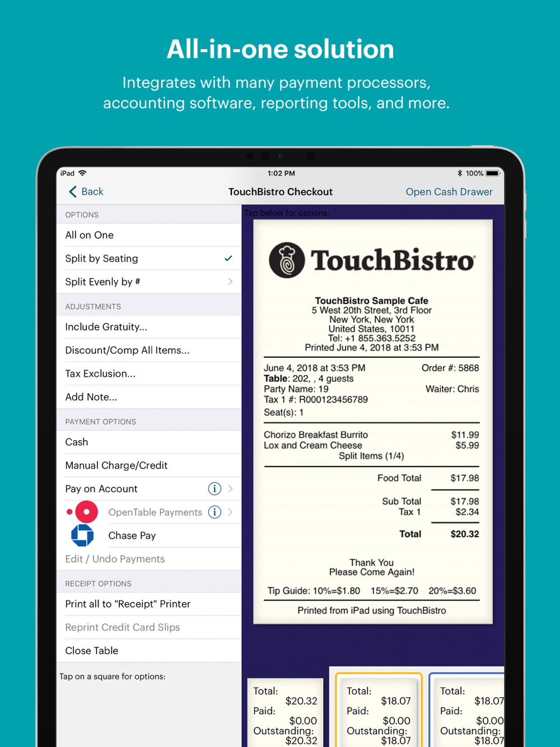Select OpenTable Payments label
The width and height of the screenshot is (560, 747).
coord(155,512)
